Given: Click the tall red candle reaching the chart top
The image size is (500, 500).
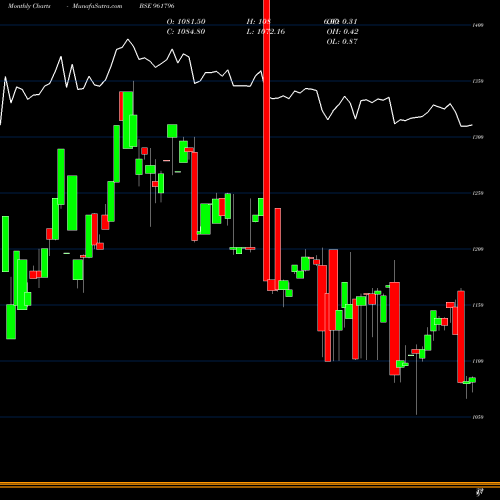Looking at the screenshot, I should [x=266, y=140].
